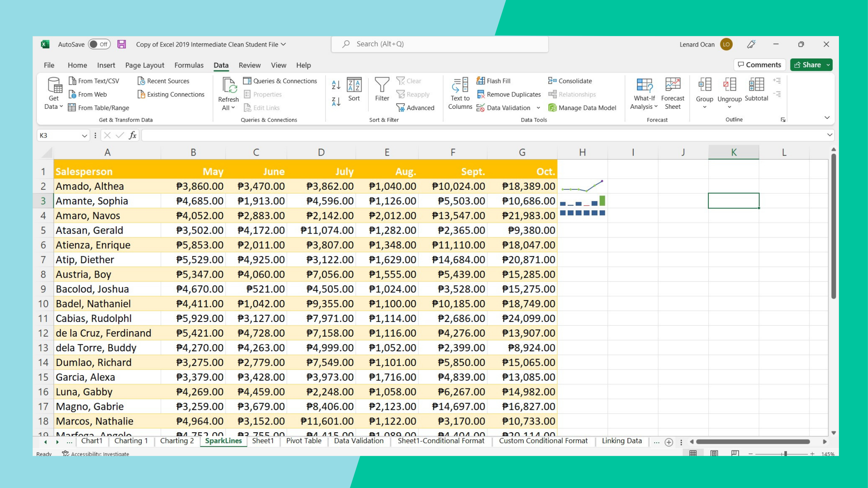Open the Ungroup dropdown arrow

729,107
